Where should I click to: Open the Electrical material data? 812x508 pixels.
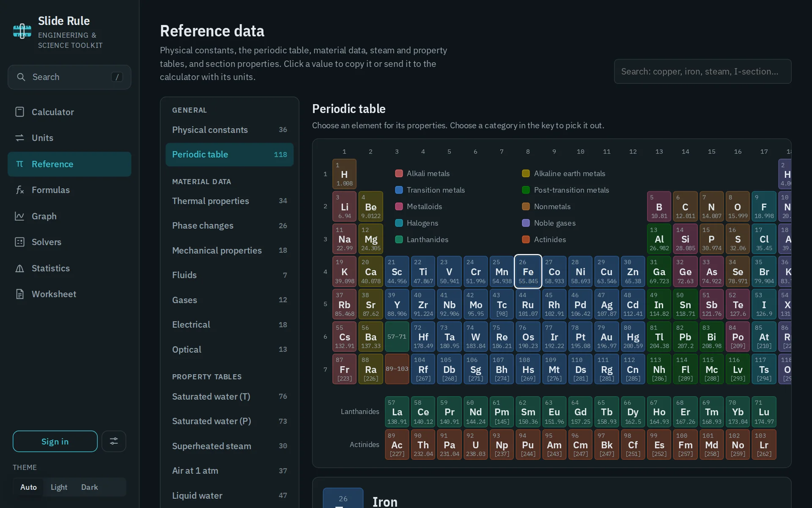[x=230, y=325]
